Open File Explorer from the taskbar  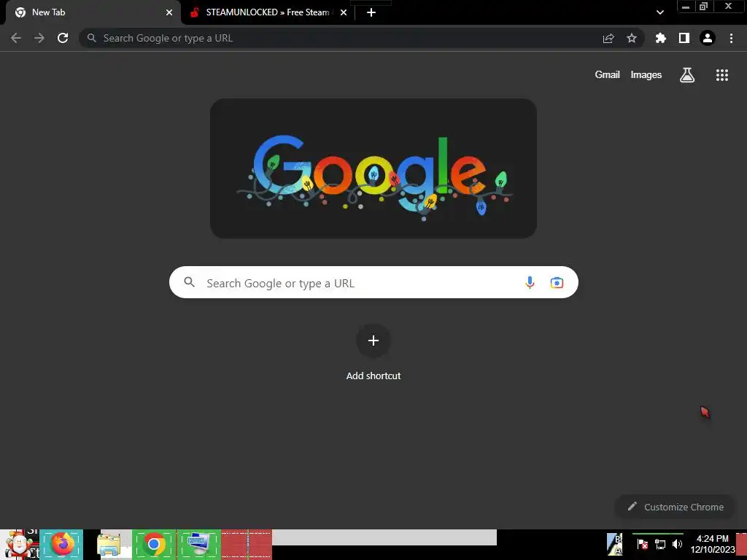109,544
